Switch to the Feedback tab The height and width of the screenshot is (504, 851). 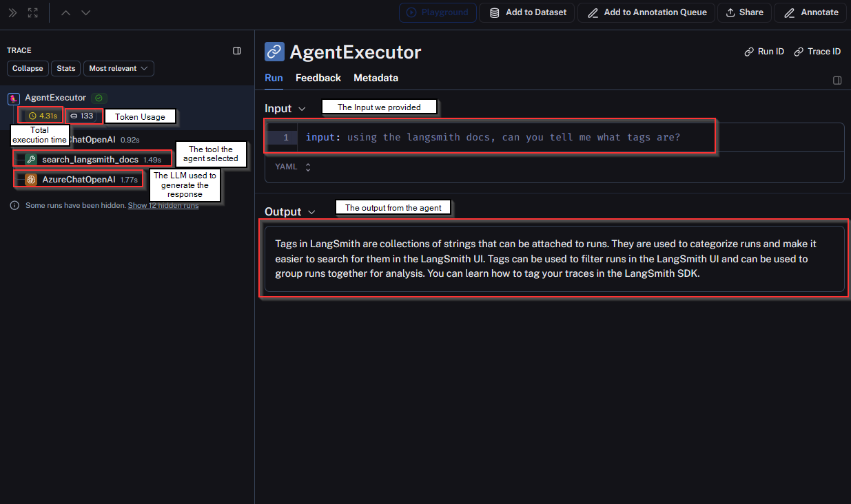[318, 78]
